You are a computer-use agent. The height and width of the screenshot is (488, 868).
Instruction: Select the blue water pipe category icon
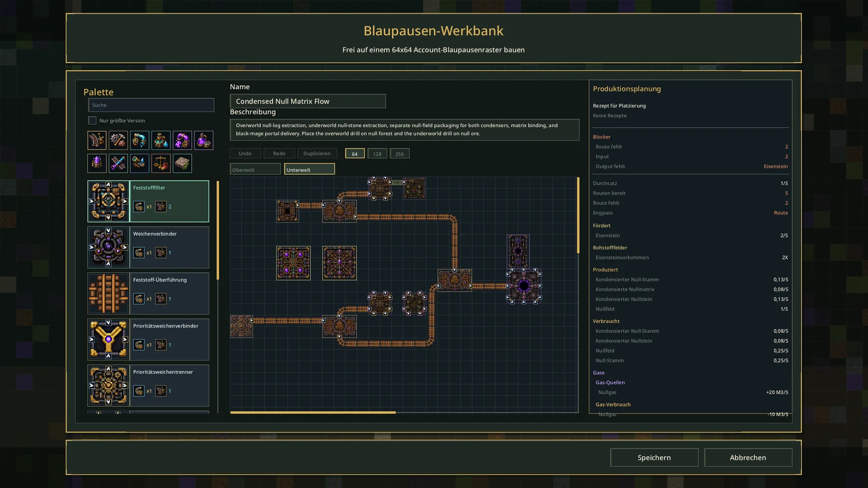(x=139, y=140)
